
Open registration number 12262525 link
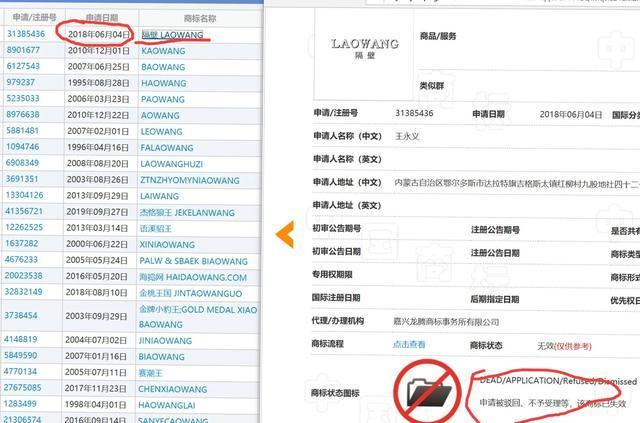[24, 227]
